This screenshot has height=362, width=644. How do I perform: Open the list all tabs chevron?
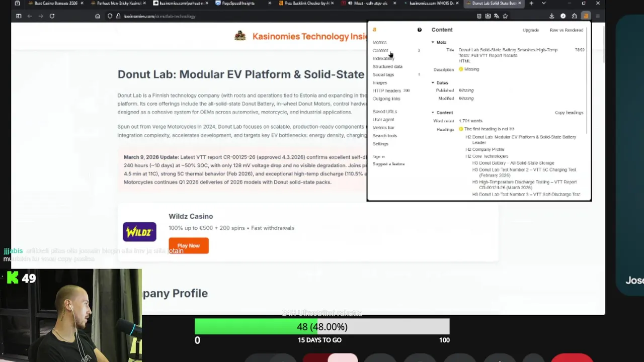click(x=543, y=3)
